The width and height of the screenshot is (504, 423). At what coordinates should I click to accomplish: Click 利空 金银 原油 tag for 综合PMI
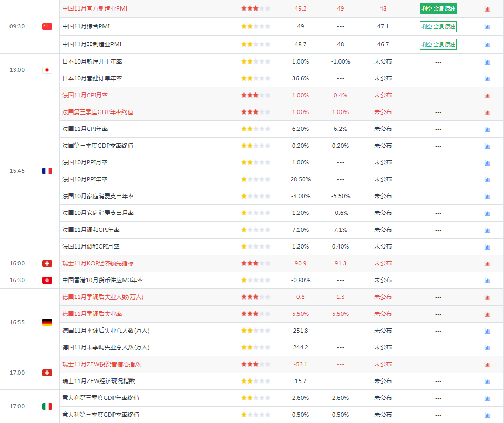pos(438,27)
